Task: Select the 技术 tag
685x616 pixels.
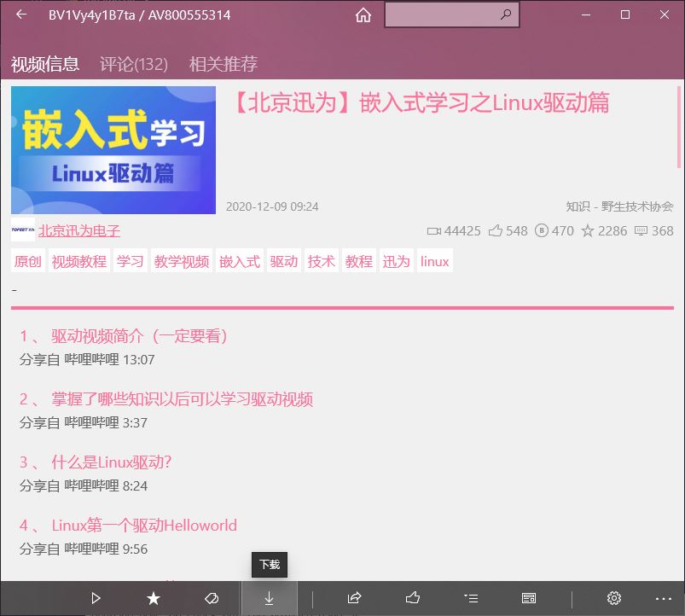Action: pyautogui.click(x=322, y=261)
